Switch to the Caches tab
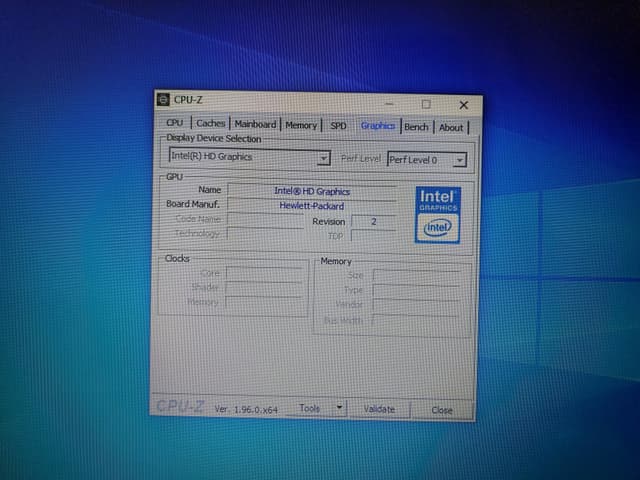 tap(211, 124)
